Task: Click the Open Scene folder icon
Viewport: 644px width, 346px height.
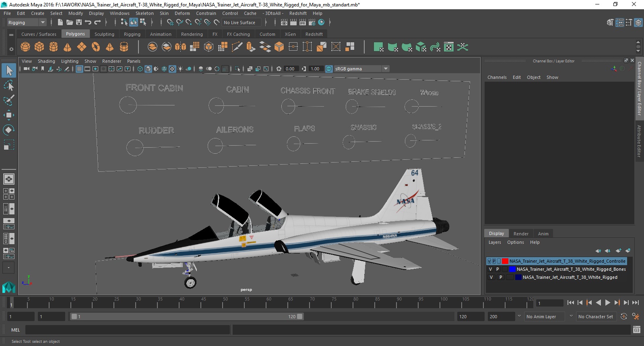Action: 70,23
